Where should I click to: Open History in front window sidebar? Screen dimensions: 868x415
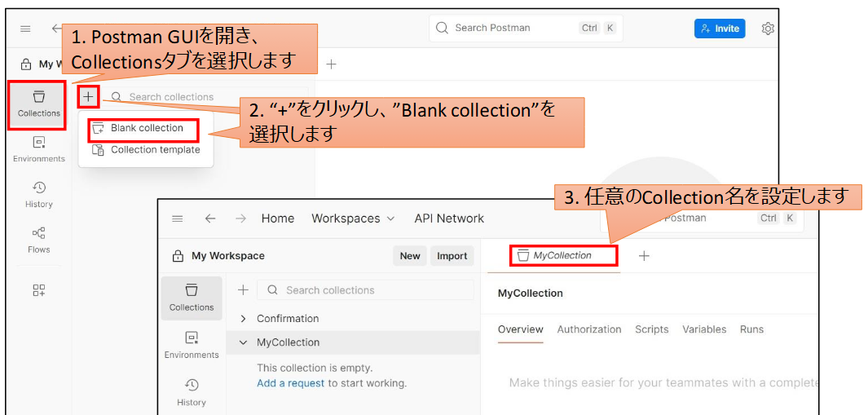click(192, 393)
